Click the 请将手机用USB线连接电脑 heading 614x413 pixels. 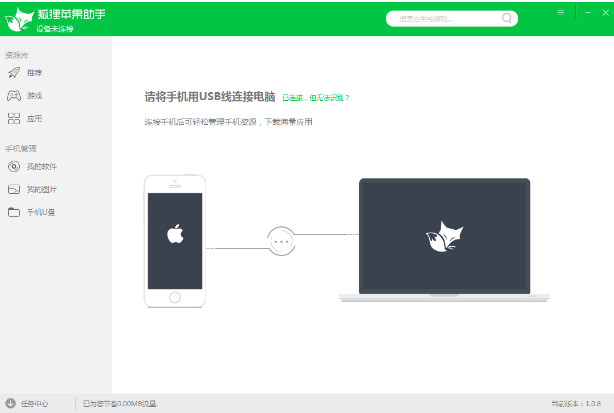tap(210, 97)
